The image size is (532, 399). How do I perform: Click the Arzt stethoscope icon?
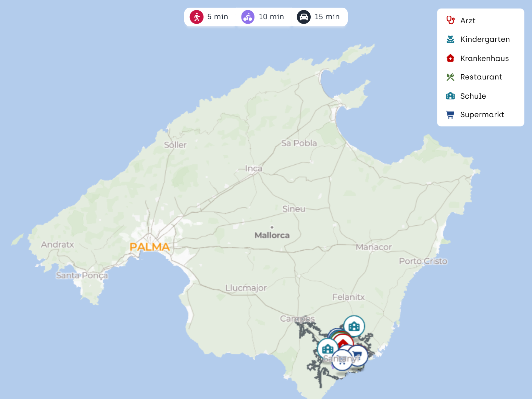(450, 21)
